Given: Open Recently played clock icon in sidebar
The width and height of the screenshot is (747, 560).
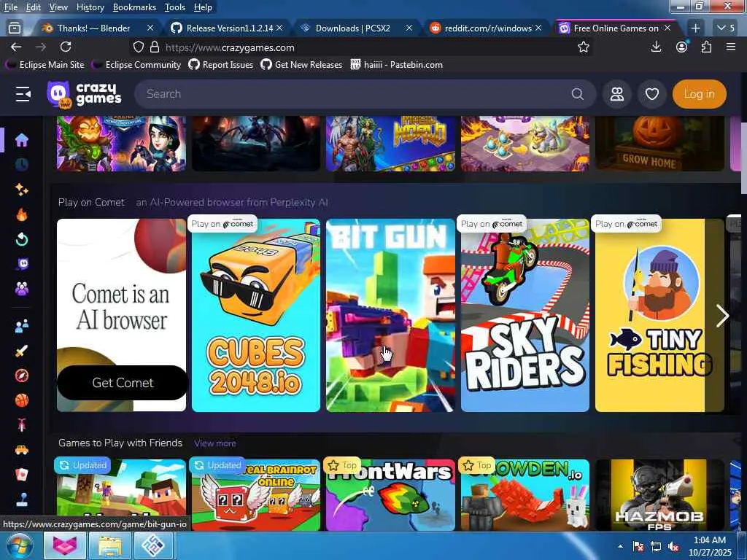Looking at the screenshot, I should click(21, 165).
